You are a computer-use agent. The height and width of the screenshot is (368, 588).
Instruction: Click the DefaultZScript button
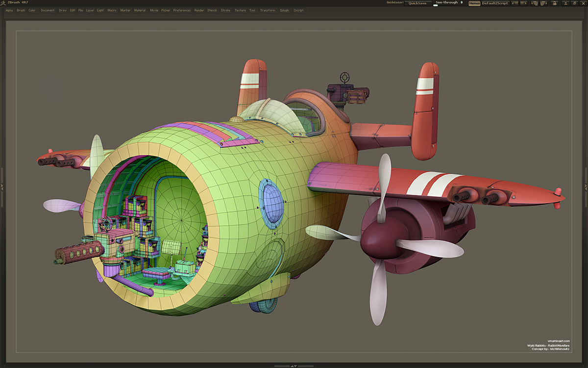[x=495, y=3]
